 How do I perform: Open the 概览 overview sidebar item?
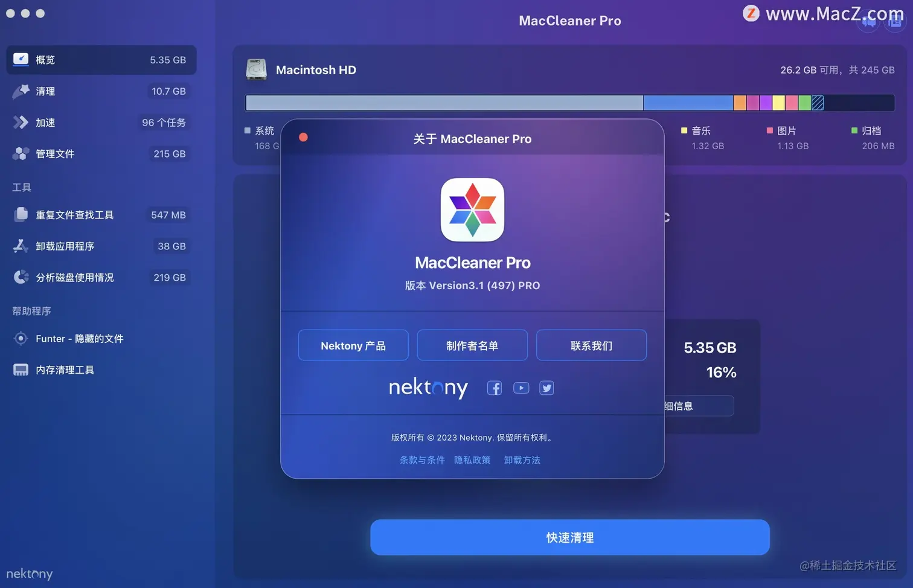point(101,60)
